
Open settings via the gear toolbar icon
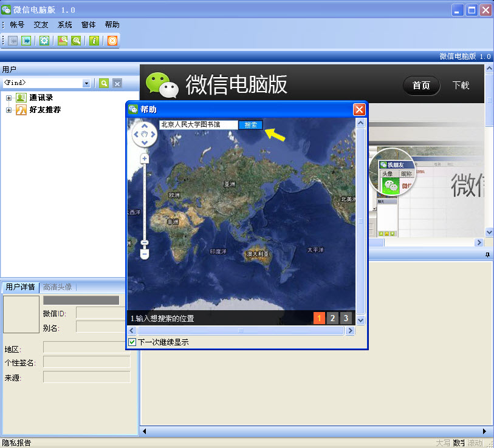(44, 41)
